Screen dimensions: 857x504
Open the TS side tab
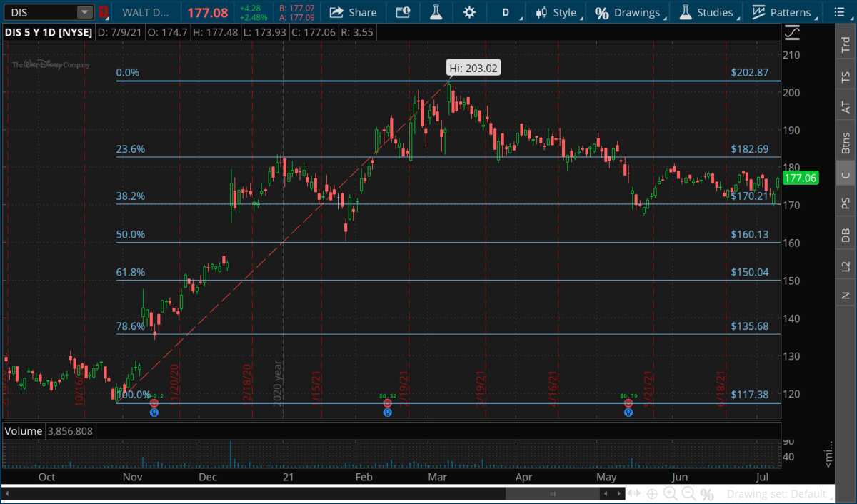846,76
